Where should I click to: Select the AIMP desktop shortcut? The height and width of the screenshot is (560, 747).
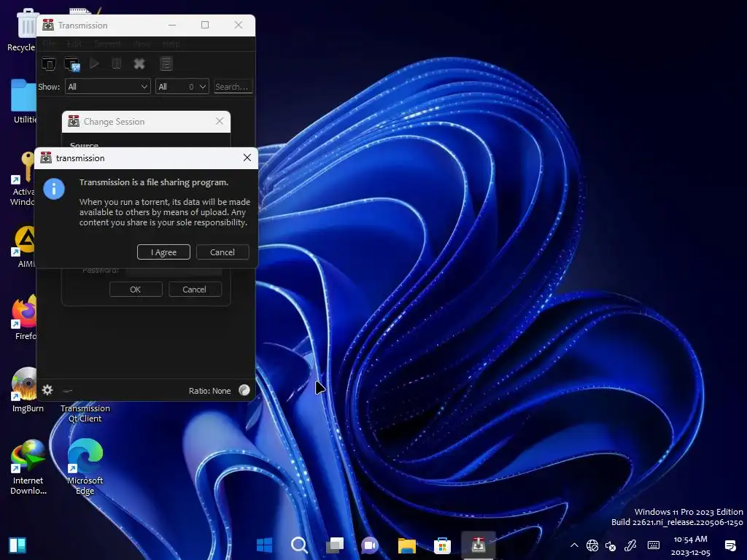point(25,246)
